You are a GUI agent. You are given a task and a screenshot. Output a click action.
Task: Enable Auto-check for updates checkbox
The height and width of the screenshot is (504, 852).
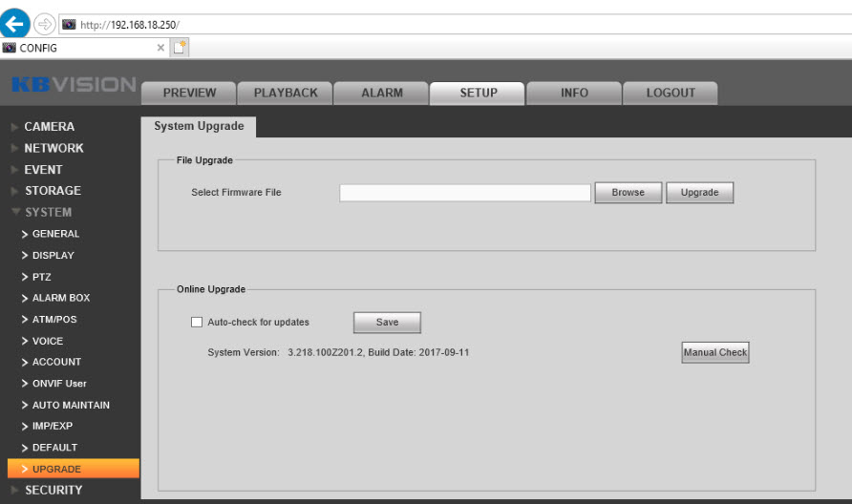(x=197, y=323)
